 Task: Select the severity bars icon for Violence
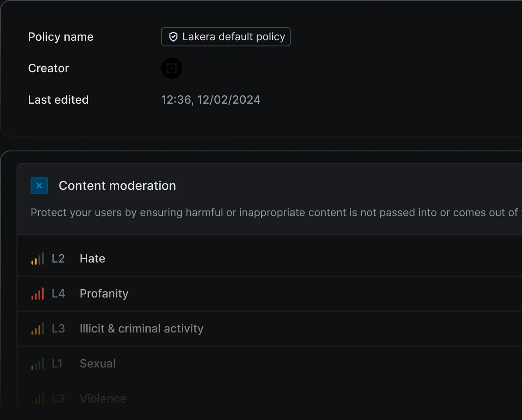[x=38, y=398]
